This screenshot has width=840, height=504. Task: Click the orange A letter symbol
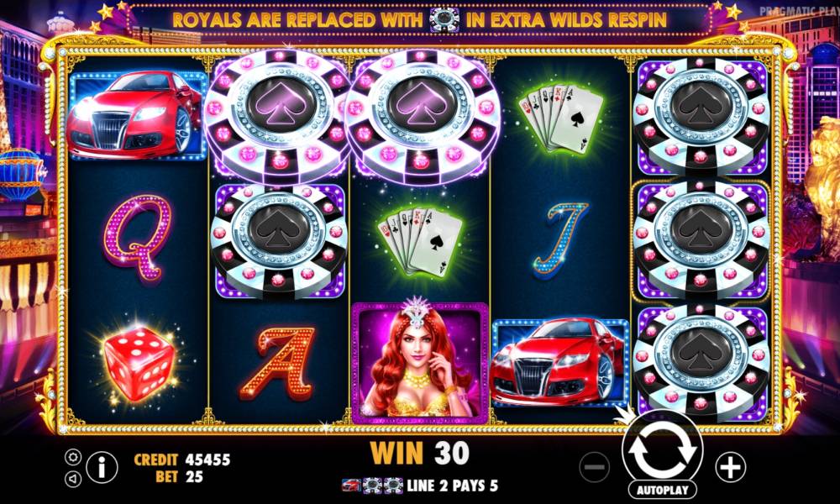[x=277, y=363]
